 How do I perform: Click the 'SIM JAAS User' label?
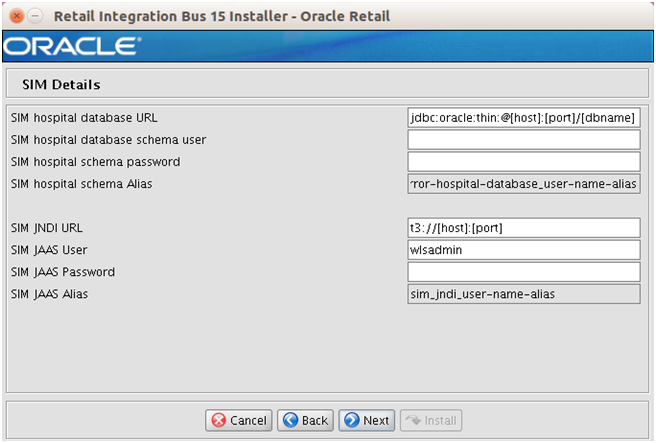(49, 250)
